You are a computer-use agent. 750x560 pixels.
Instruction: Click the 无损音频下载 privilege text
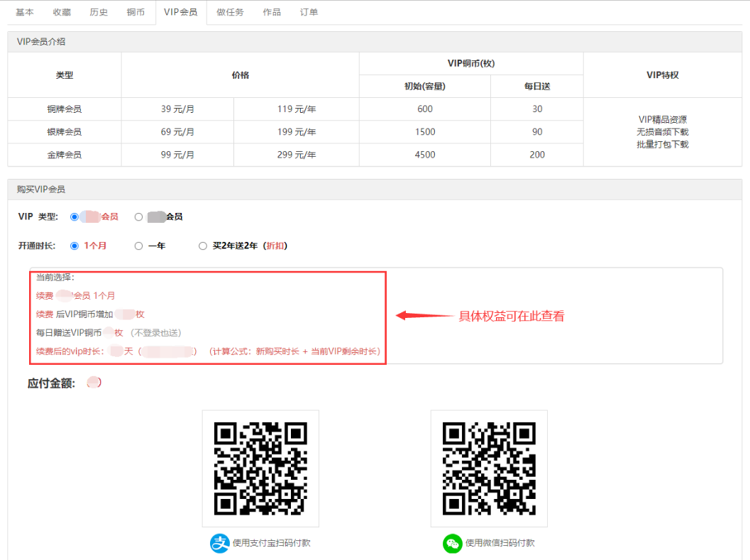point(663,132)
